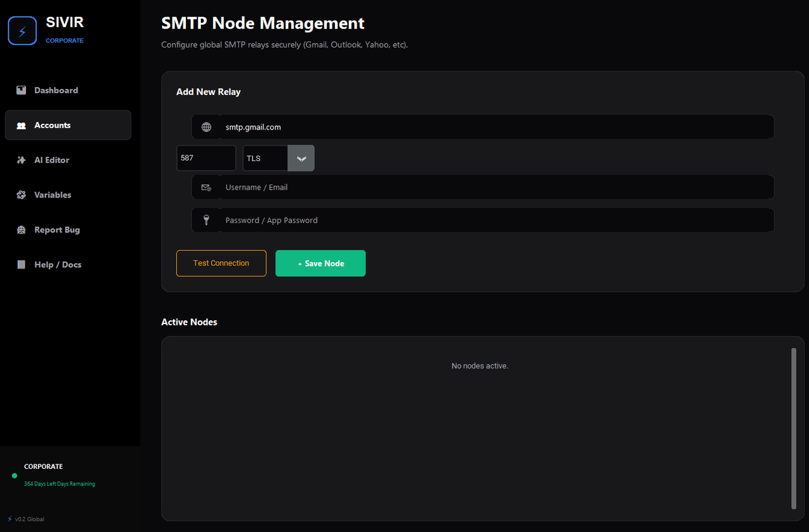809x532 pixels.
Task: Expand the TLS encryption dropdown arrow
Action: click(301, 159)
